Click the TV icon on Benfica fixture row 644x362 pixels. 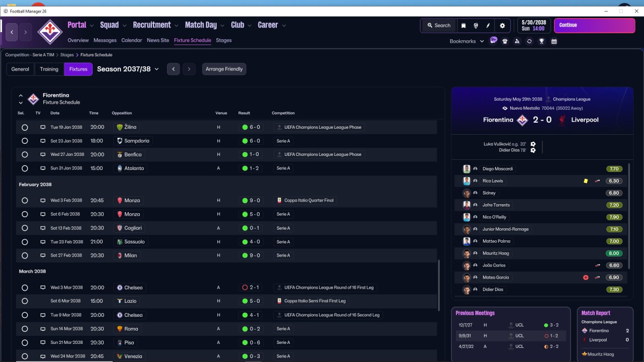[43, 154]
